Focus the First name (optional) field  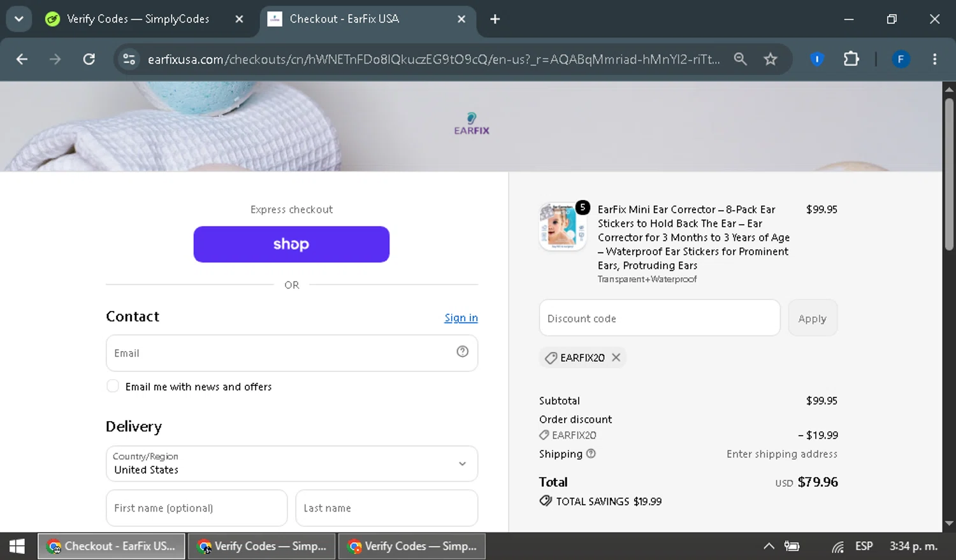(x=196, y=508)
